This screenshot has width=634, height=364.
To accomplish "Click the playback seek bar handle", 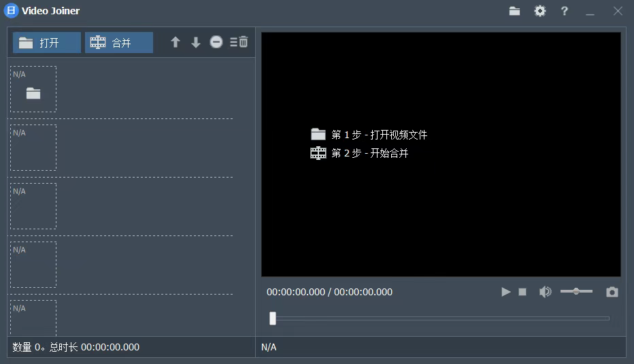I will (x=273, y=318).
